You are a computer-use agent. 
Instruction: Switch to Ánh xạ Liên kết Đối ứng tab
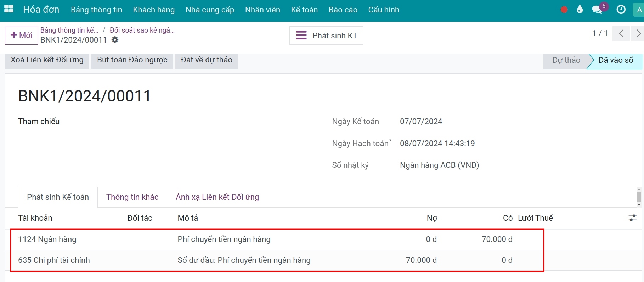pyautogui.click(x=217, y=197)
